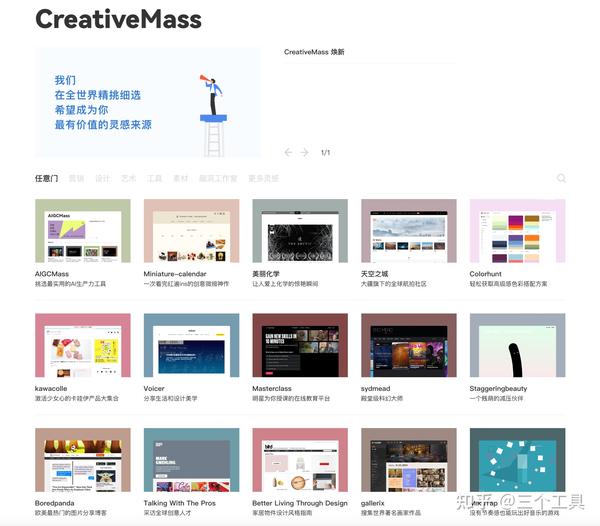Select the 任意门 tab
Screen dimensions: 600x526
(46, 178)
